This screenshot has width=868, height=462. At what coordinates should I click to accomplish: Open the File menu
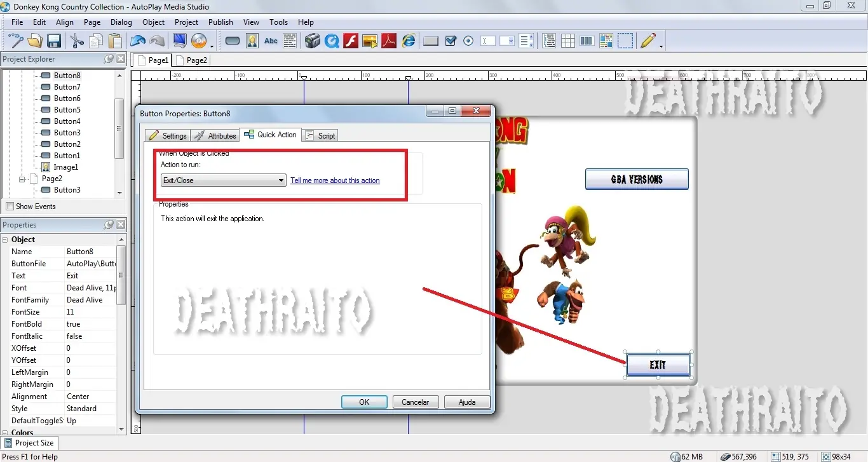[x=17, y=22]
